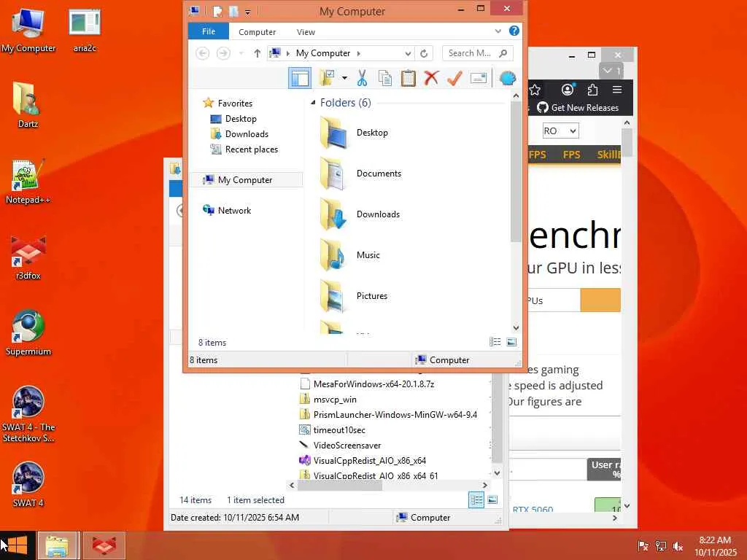Open the File tab

209,31
